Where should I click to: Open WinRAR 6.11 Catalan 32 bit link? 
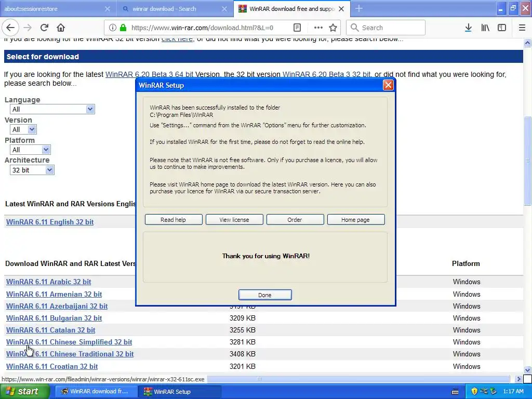tap(50, 330)
